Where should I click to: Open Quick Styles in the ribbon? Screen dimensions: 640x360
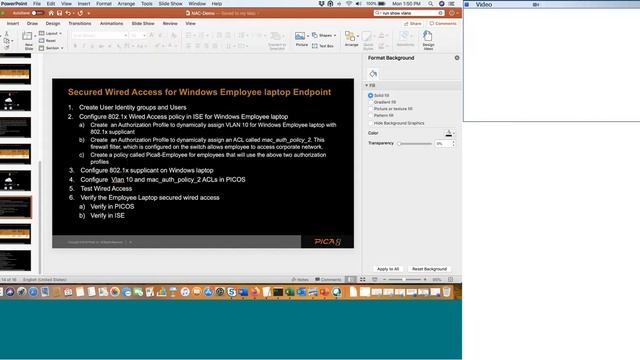tap(368, 40)
